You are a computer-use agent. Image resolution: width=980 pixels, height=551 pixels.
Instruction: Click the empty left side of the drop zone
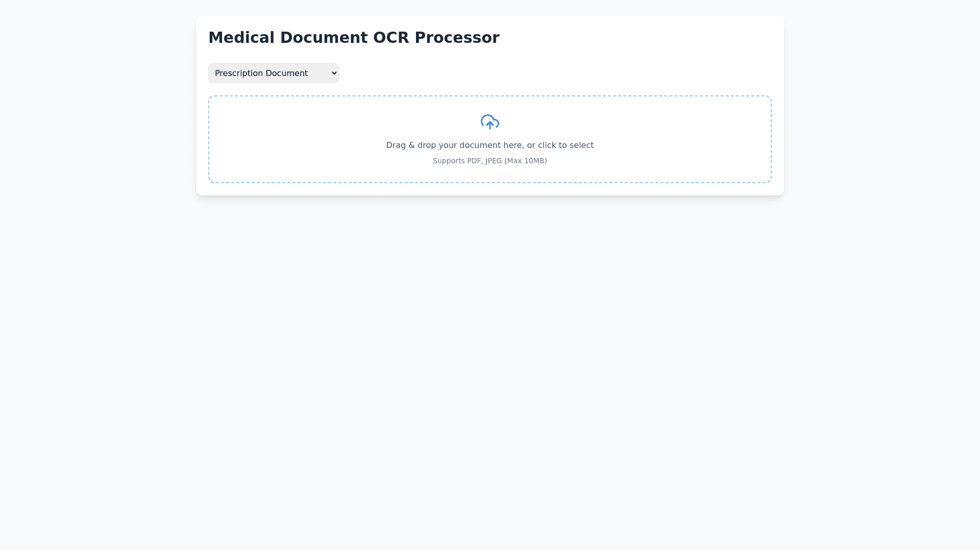pyautogui.click(x=286, y=139)
